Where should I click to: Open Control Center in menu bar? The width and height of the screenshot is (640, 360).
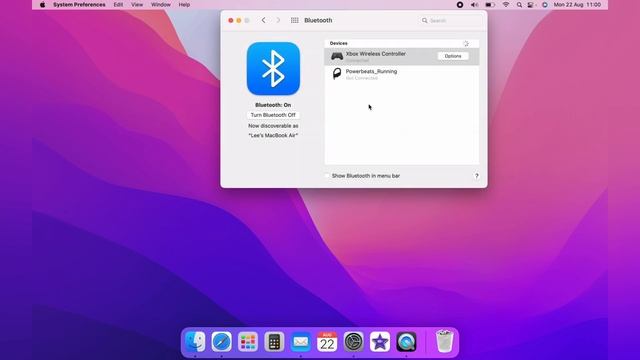tap(531, 5)
